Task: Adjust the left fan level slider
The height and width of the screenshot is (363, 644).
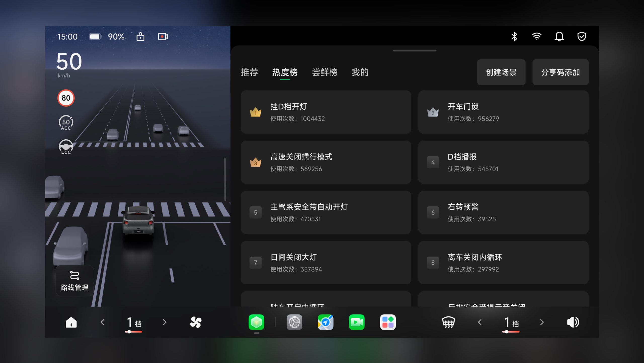Action: pyautogui.click(x=129, y=332)
